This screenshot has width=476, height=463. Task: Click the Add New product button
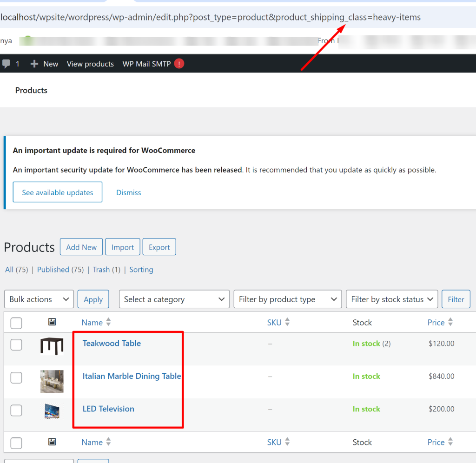click(81, 247)
